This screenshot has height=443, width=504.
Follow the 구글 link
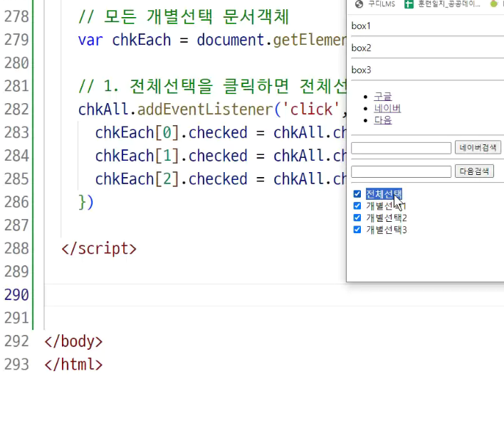tap(383, 96)
